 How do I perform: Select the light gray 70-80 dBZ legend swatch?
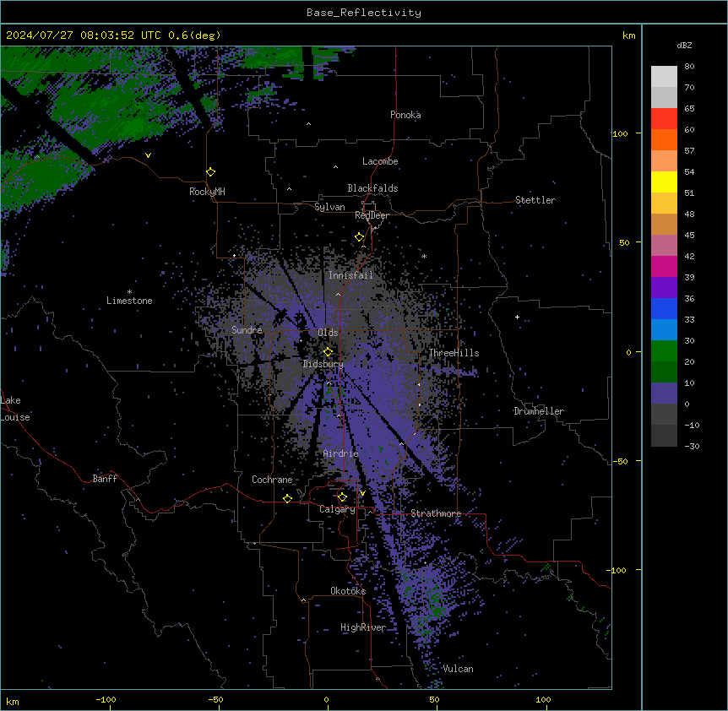click(x=664, y=77)
